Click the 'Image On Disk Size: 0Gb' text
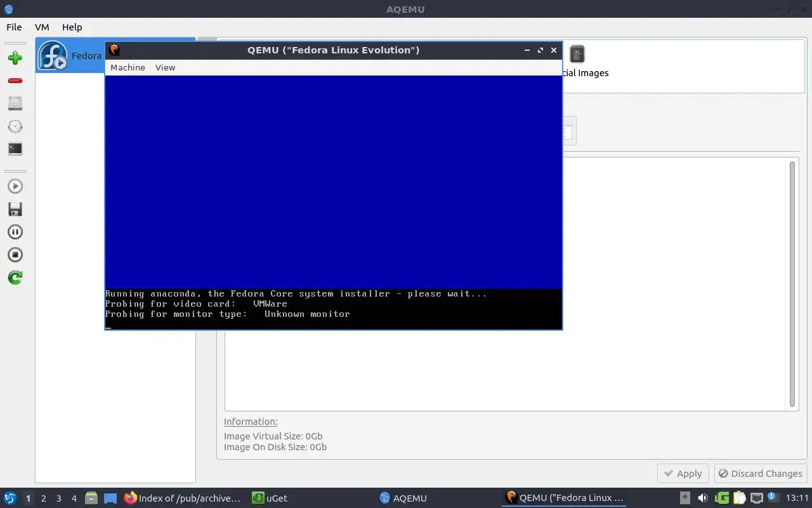This screenshot has height=508, width=812. [275, 447]
